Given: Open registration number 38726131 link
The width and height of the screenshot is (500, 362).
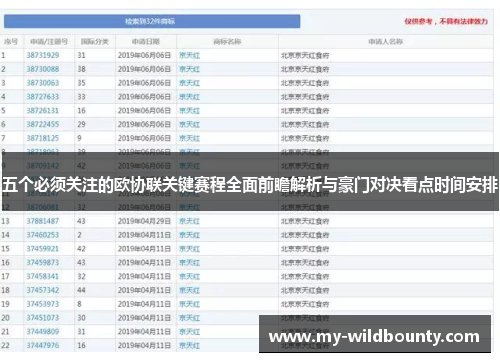Looking at the screenshot, I should pyautogui.click(x=43, y=111).
